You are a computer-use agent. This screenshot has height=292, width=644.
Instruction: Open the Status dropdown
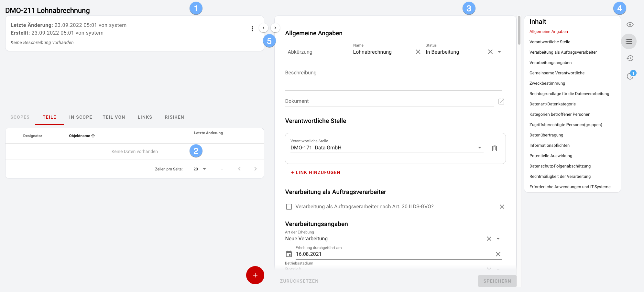point(499,52)
